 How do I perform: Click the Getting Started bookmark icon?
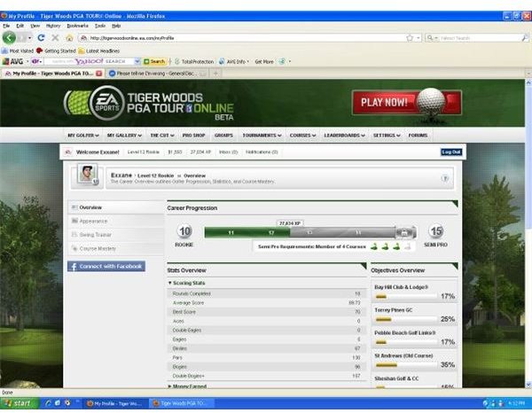(x=40, y=51)
